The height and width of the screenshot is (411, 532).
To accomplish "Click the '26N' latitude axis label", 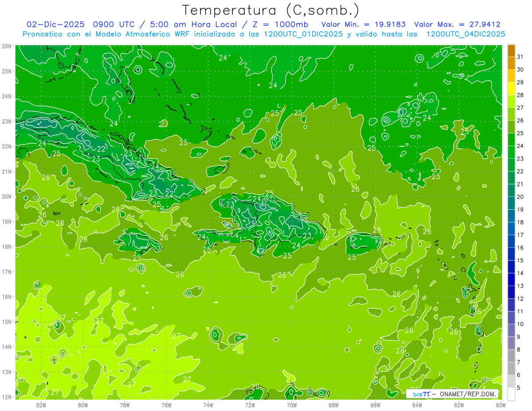I will [7, 46].
